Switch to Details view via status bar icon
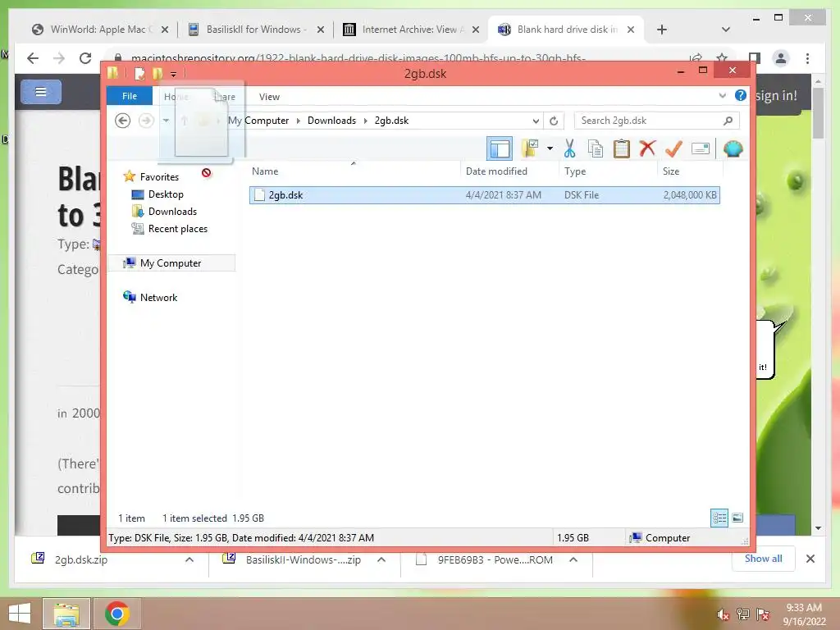This screenshot has height=630, width=840. pos(719,518)
